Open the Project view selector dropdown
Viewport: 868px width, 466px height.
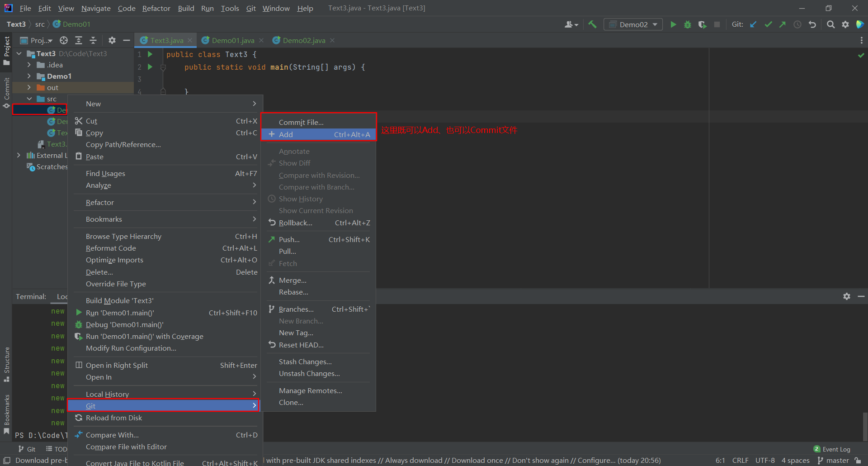(x=37, y=40)
